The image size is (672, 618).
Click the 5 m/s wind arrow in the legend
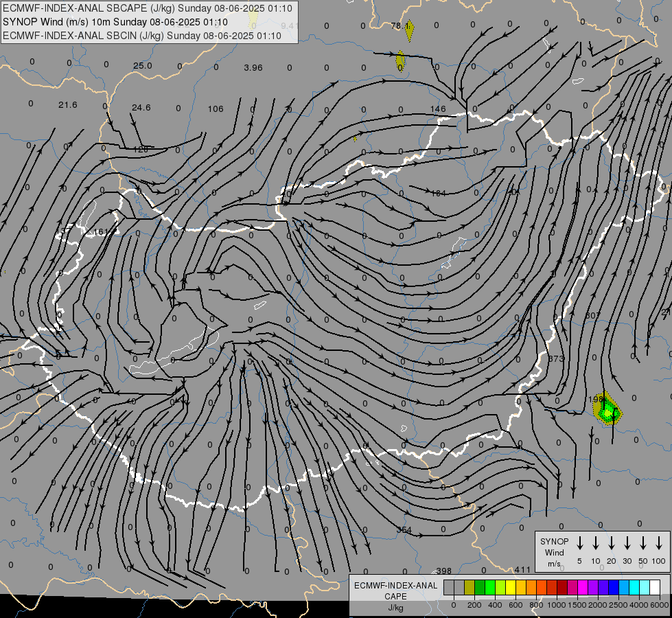pos(579,543)
